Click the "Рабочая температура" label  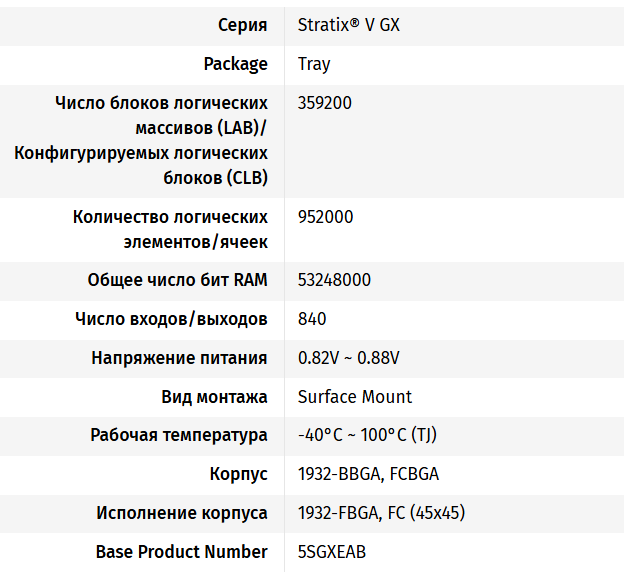178,436
